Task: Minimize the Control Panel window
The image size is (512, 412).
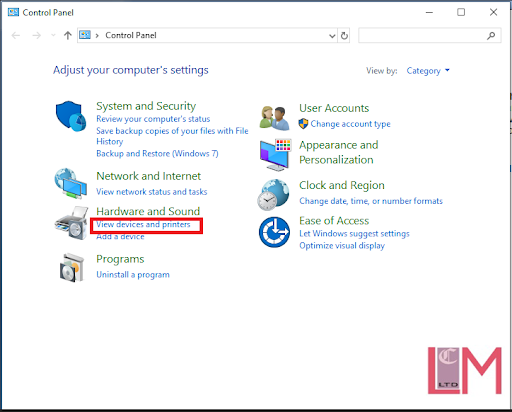Action: click(429, 13)
